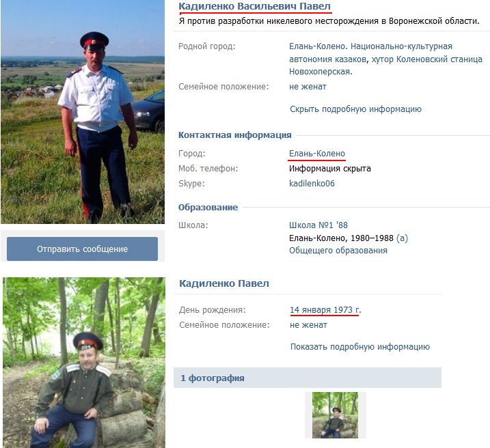Open the small forest photo thumbnail
This screenshot has height=448, width=490.
(335, 415)
